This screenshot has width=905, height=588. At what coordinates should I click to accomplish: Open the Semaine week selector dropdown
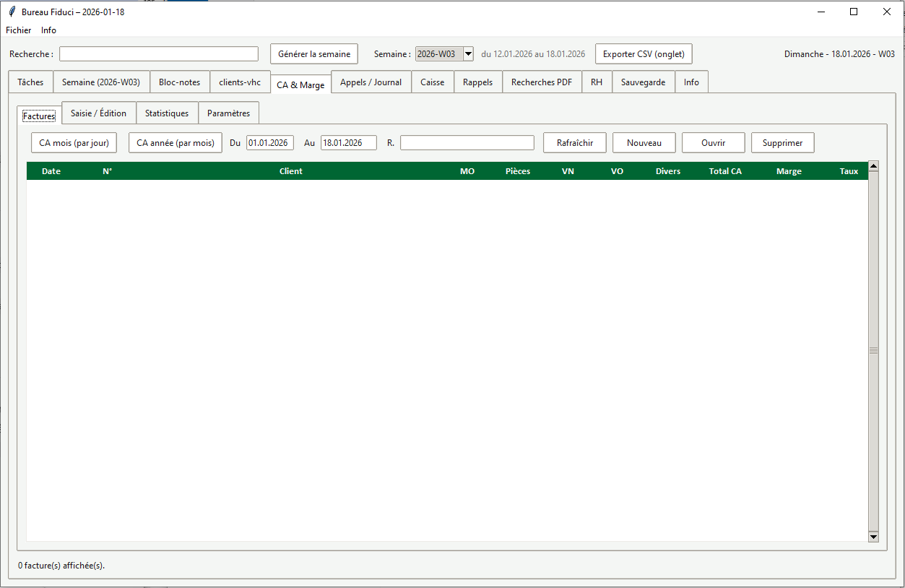point(468,53)
